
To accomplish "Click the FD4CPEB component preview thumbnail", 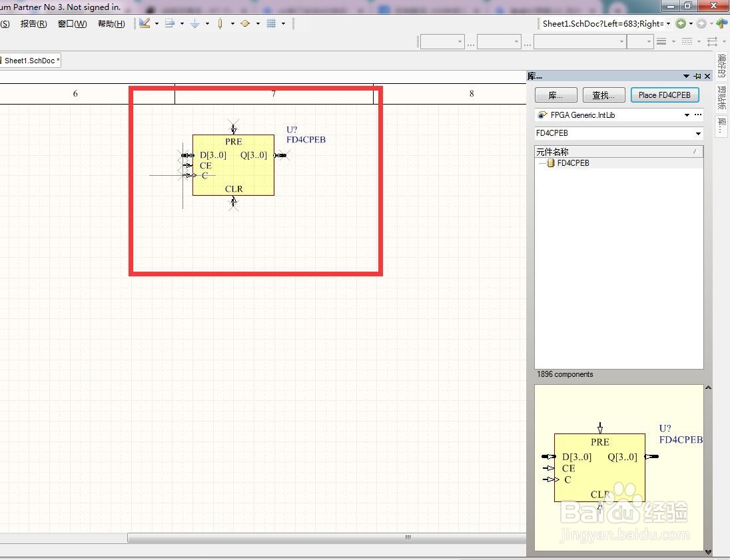I will click(x=619, y=467).
